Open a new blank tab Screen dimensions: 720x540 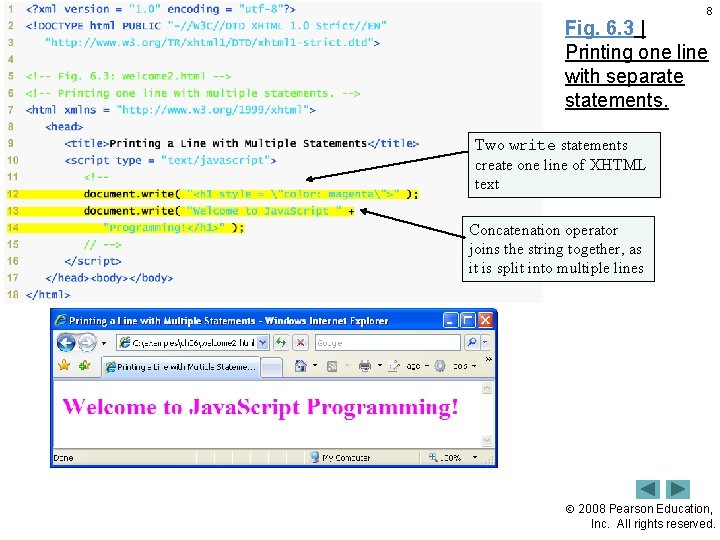271,367
